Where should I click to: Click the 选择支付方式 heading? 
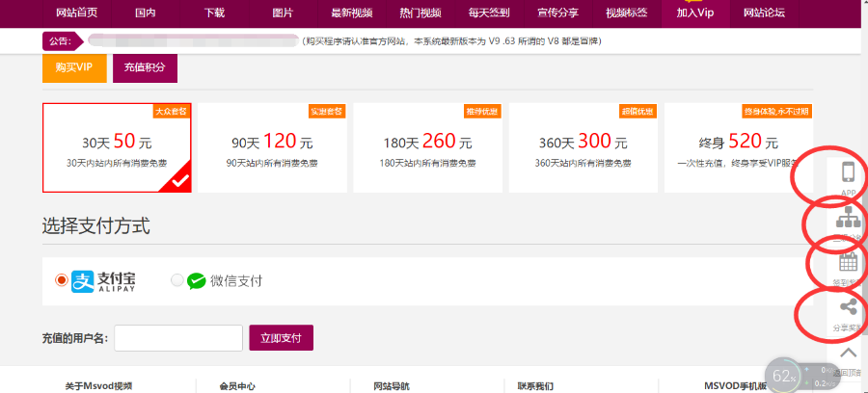pos(95,225)
